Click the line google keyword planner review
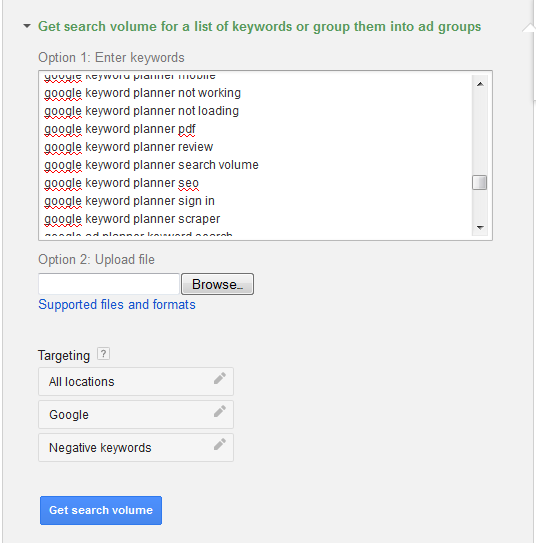The image size is (536, 543). pos(128,147)
